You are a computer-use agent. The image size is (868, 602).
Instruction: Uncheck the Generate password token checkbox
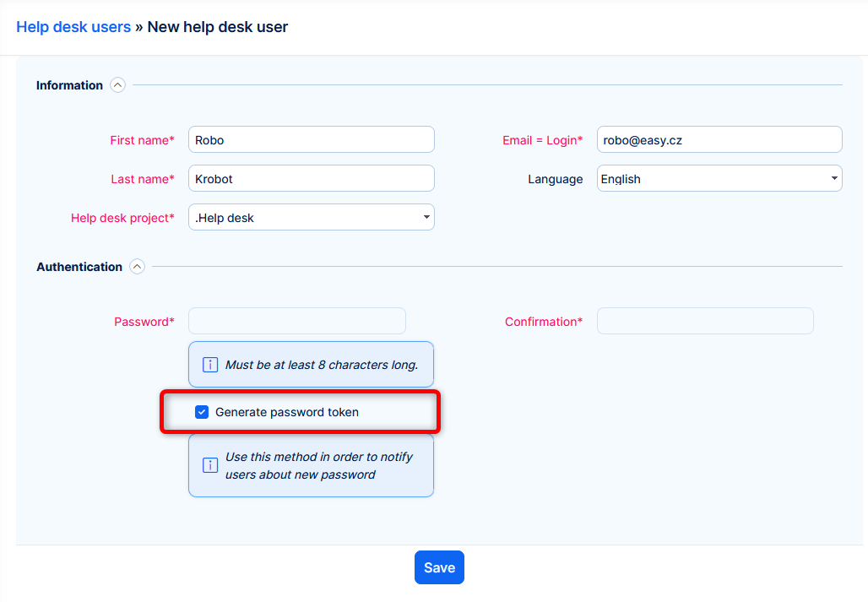pos(202,412)
